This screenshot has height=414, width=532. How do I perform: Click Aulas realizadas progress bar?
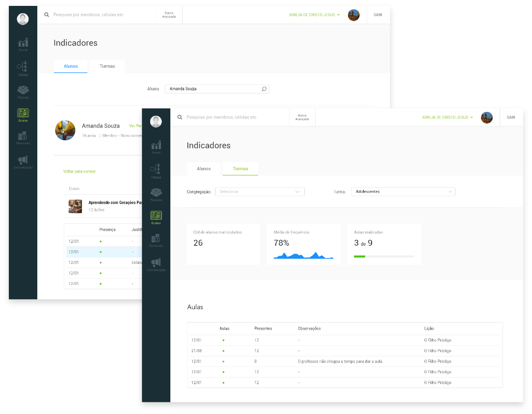click(x=384, y=257)
